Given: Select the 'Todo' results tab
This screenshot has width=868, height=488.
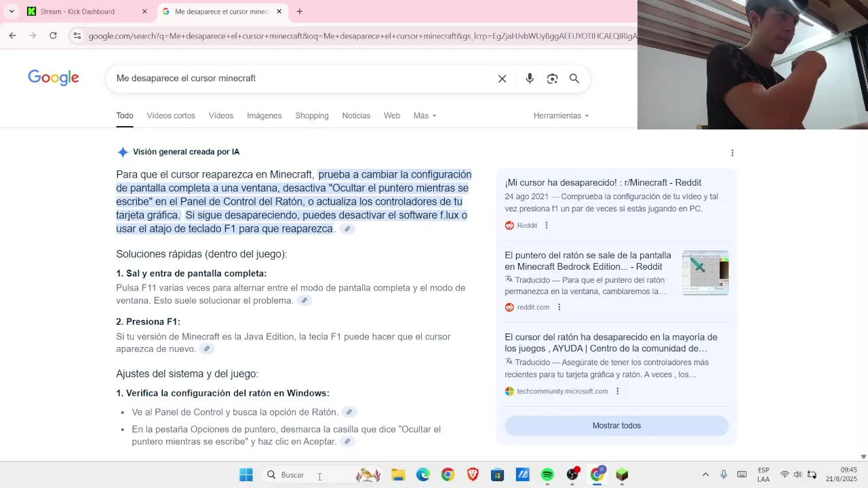Looking at the screenshot, I should pyautogui.click(x=125, y=116).
